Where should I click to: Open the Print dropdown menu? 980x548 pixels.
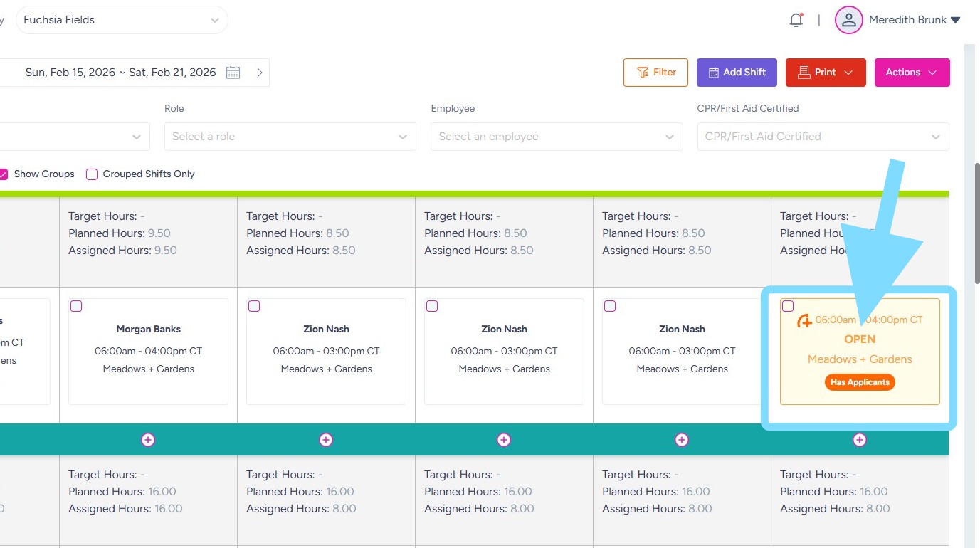click(x=826, y=73)
